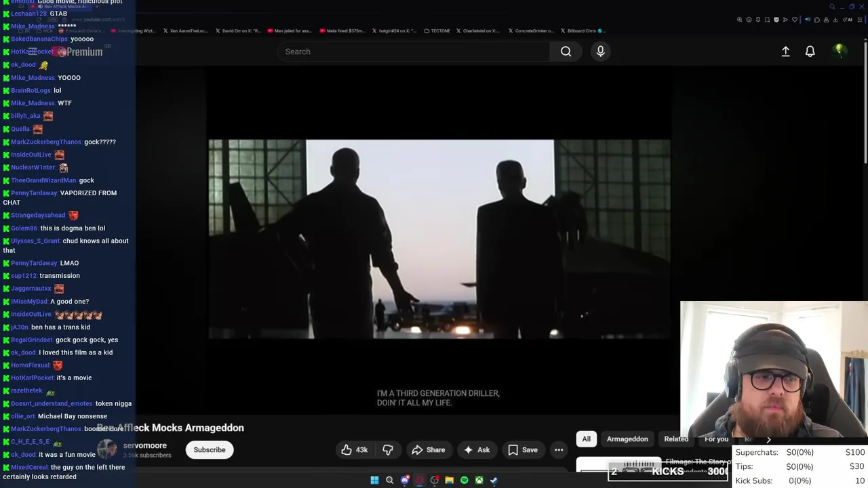This screenshot has width=868, height=488.
Task: Open the 'Billboard Chris' bookmark
Action: tap(583, 30)
